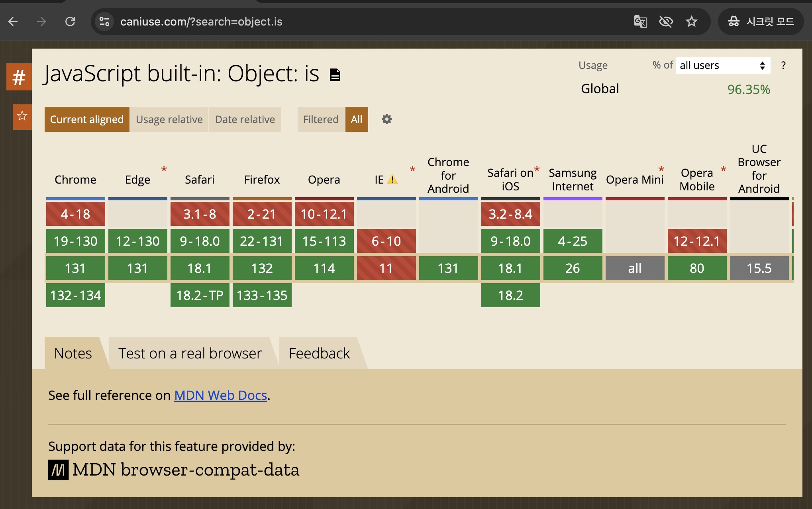Reload the caniuse page
Screen dimensions: 812x509
click(70, 22)
